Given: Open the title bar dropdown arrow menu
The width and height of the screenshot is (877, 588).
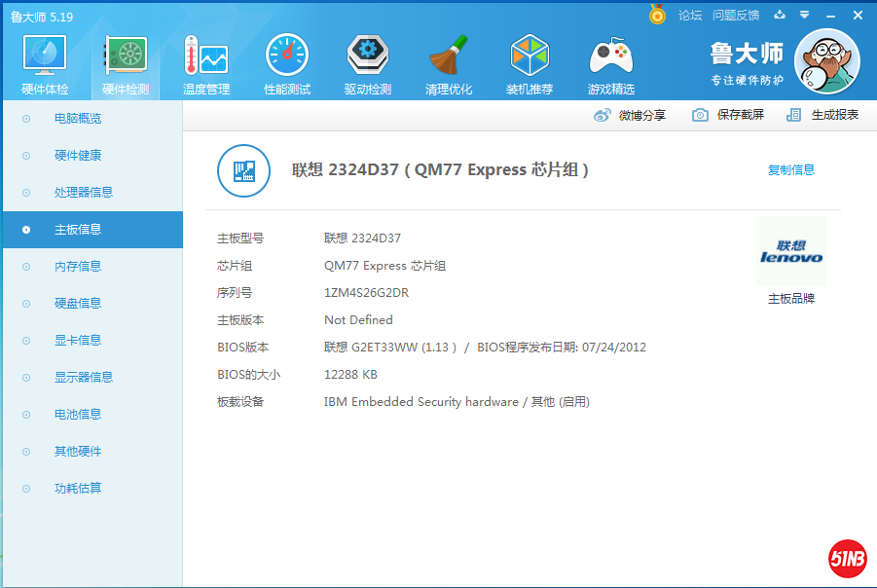Looking at the screenshot, I should (804, 15).
